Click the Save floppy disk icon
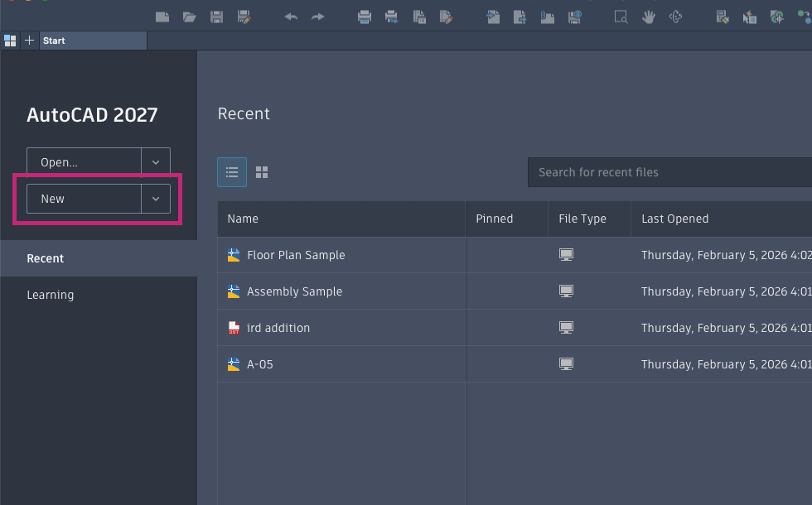Viewport: 812px width, 505px height. pos(216,17)
